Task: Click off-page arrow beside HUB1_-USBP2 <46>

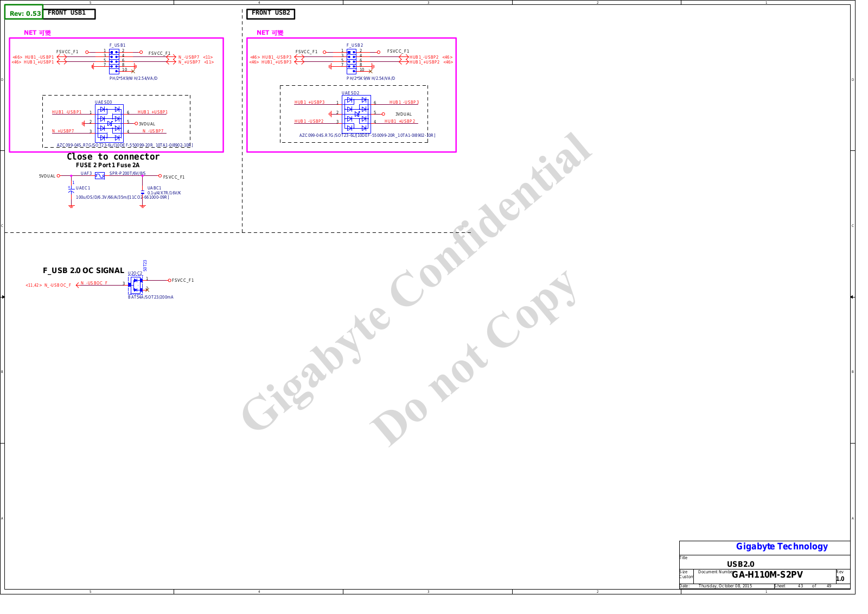Action: [404, 57]
